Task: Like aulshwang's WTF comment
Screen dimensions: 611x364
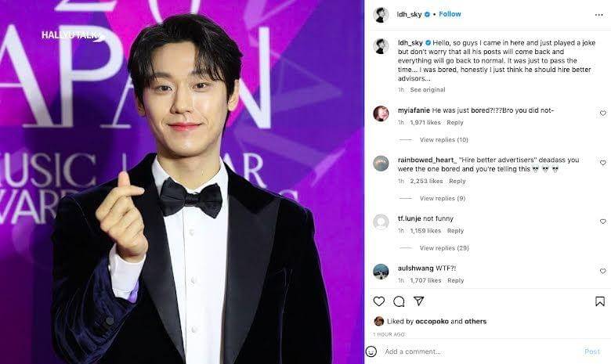Action: click(603, 271)
